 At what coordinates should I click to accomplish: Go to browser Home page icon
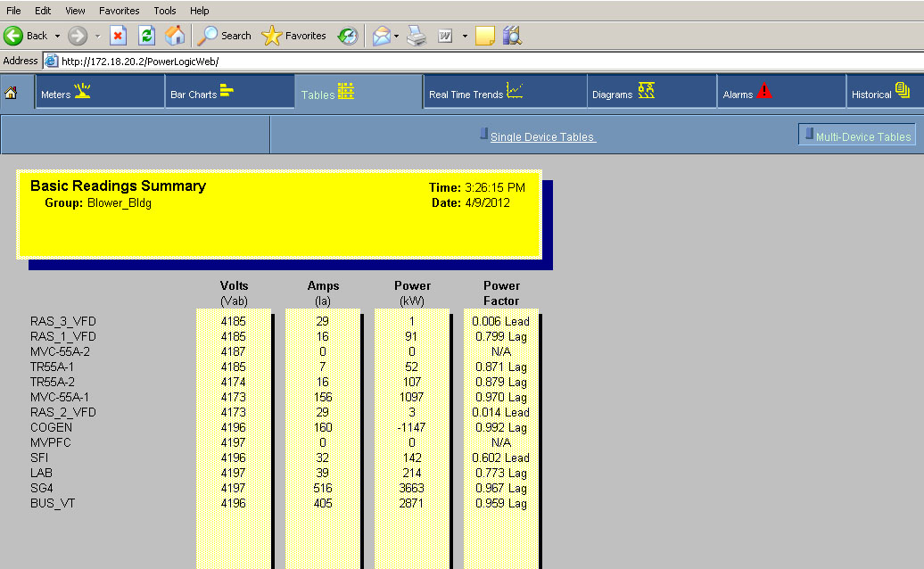[x=175, y=36]
